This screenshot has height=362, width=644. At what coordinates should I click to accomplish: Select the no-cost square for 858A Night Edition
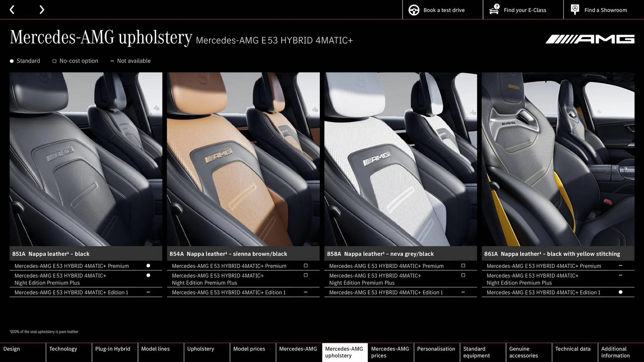pyautogui.click(x=463, y=275)
